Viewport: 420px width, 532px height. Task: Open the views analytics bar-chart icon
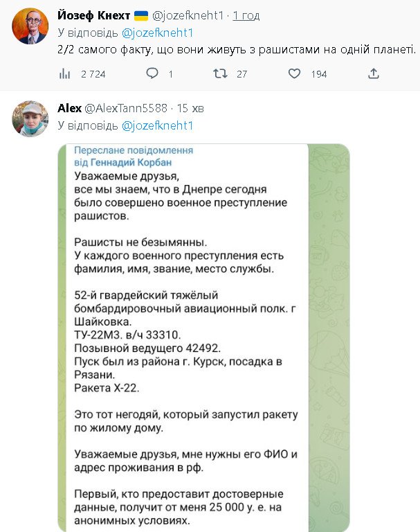tap(66, 73)
